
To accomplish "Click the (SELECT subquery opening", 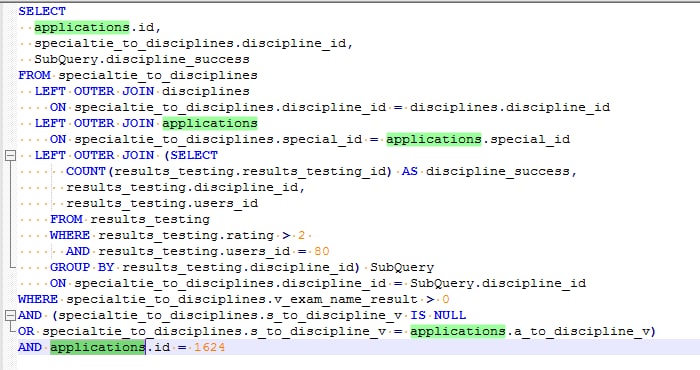I will point(190,155).
